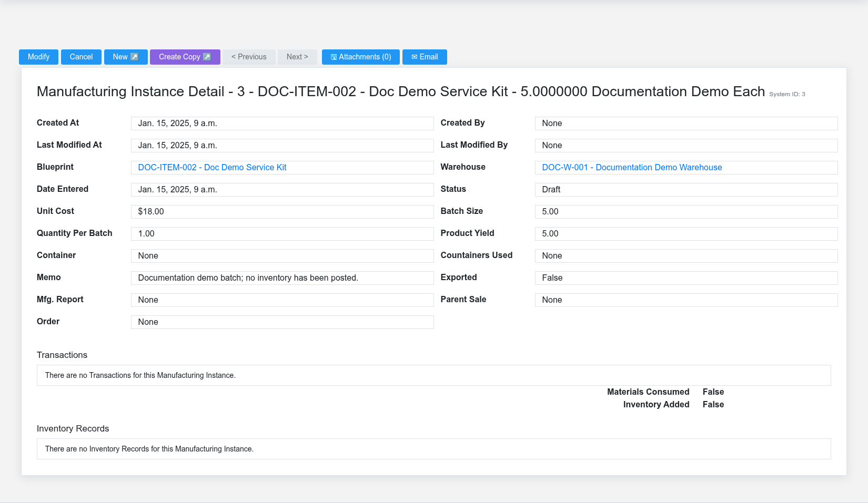Open the DOC-ITEM-002 Doc Demo Service Kit link
Viewport: 868px width, 503px height.
[x=212, y=167]
